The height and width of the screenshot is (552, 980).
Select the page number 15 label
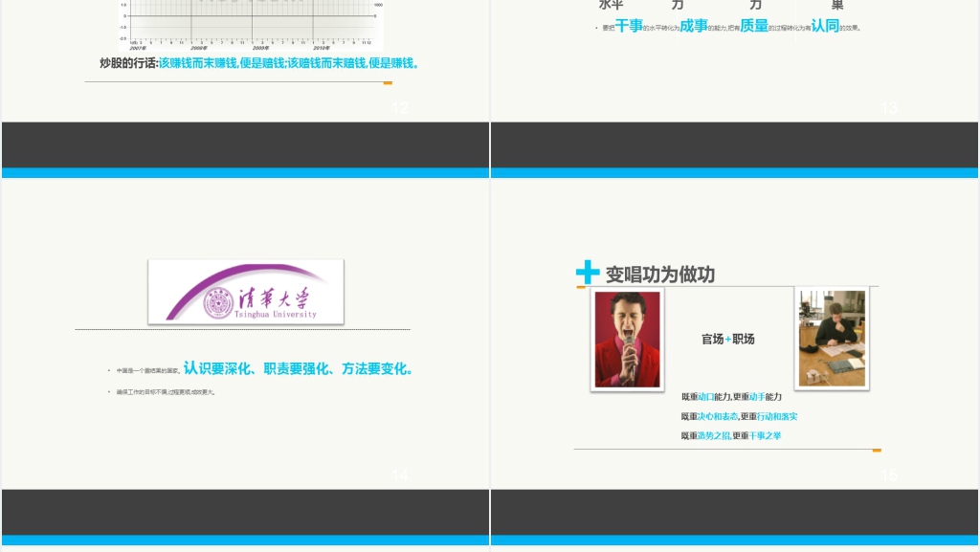pos(889,475)
